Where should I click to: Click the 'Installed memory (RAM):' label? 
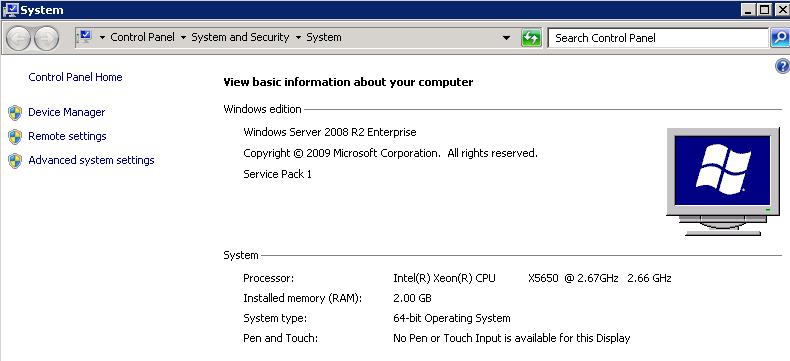click(302, 298)
